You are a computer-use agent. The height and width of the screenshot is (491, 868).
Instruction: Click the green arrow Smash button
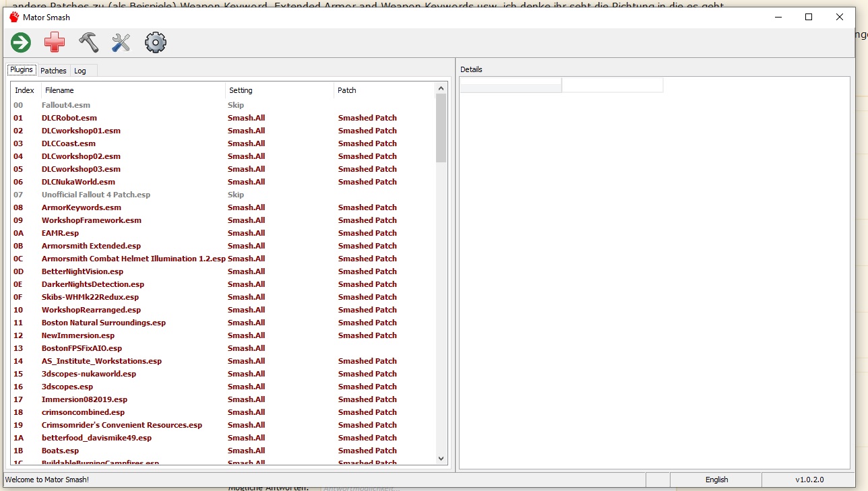[21, 43]
